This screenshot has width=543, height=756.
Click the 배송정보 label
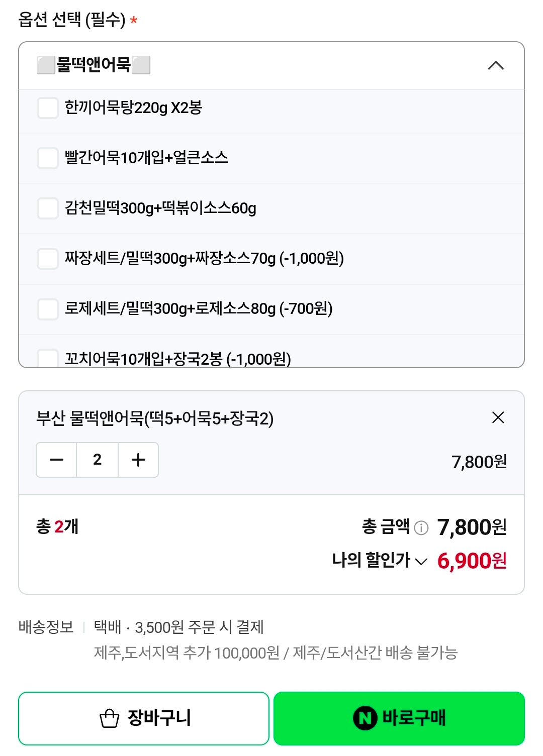pos(46,627)
